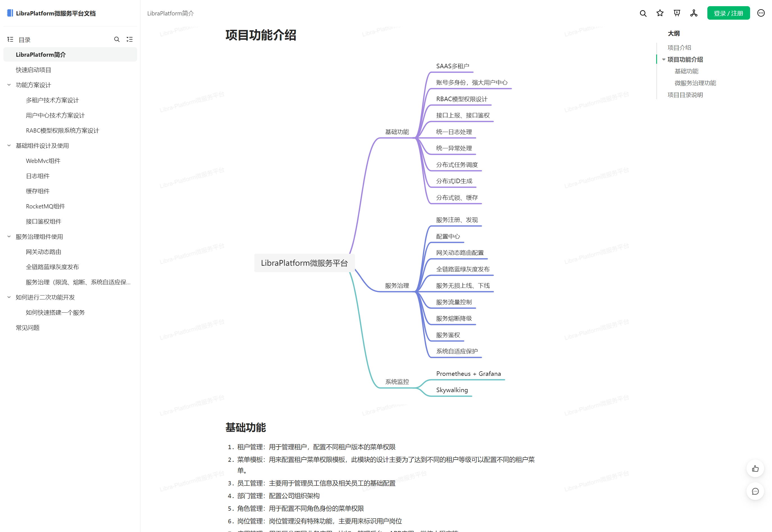Jump to 项目目录说明 in outline
The image size is (772, 532).
click(685, 95)
